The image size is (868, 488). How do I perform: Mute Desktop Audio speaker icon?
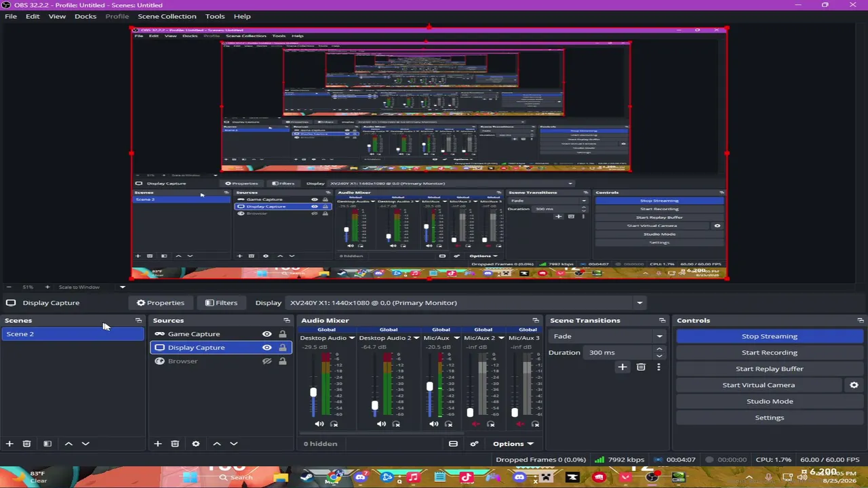click(319, 424)
